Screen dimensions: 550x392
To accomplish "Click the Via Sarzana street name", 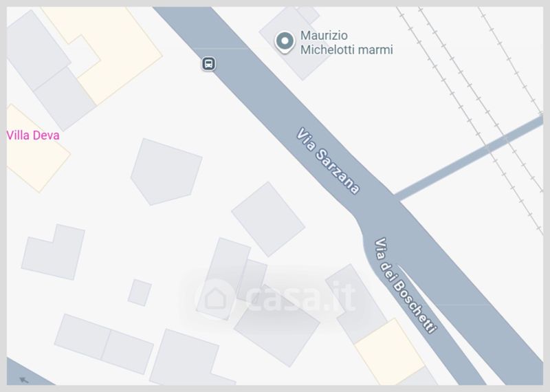I will [x=328, y=160].
